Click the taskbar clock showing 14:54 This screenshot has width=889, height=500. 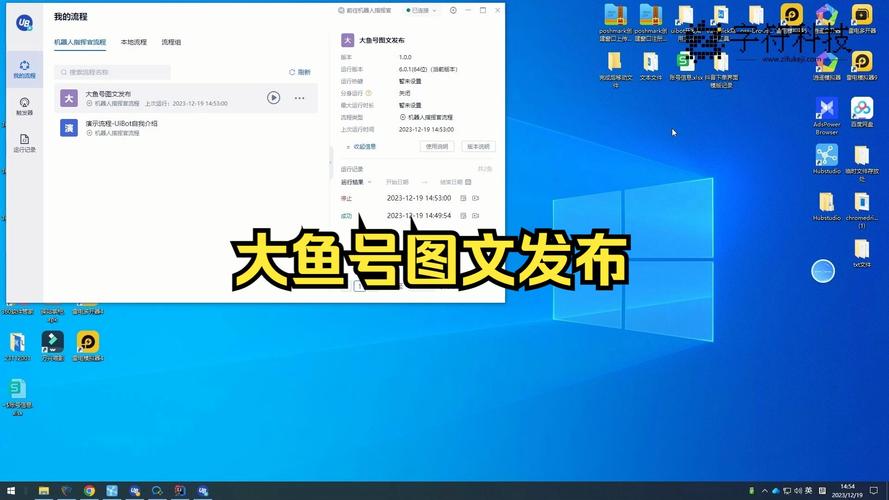pos(847,491)
